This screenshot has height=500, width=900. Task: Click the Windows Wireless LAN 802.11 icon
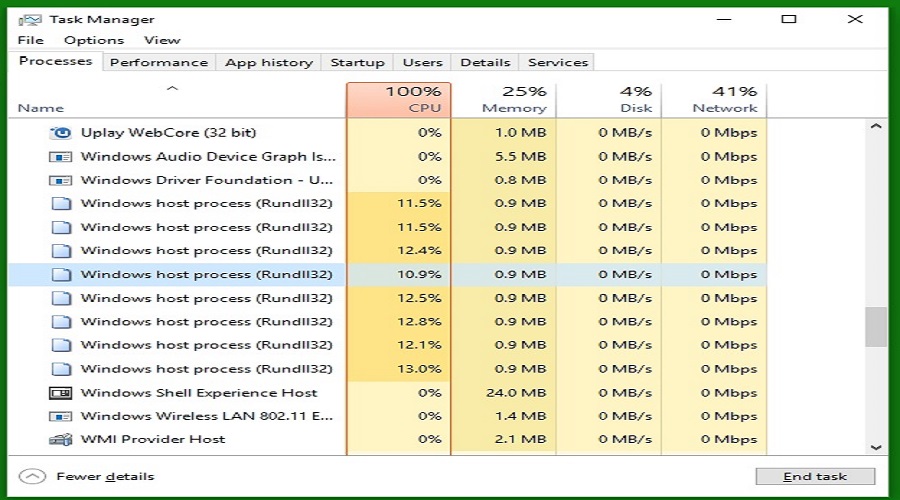pos(60,416)
